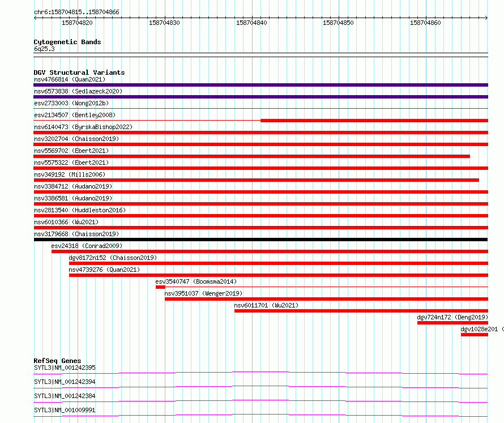Select variant label dgv724n172 (Deng2019)

click(452, 317)
